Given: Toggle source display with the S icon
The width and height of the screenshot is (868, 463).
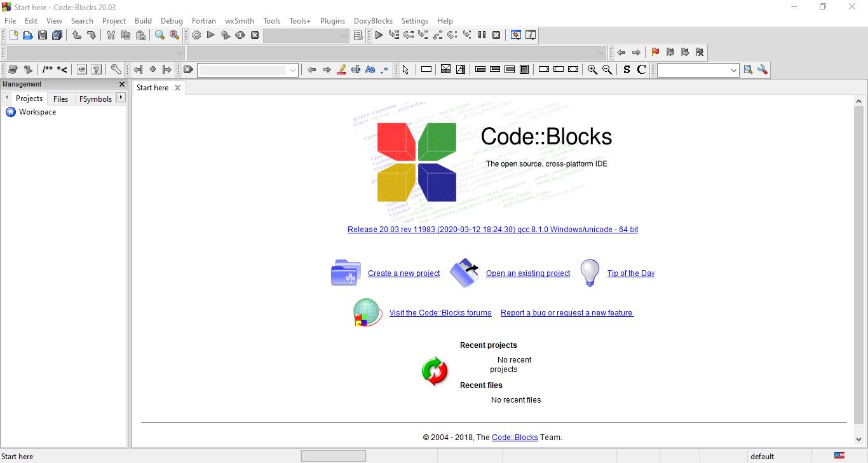Looking at the screenshot, I should [627, 70].
